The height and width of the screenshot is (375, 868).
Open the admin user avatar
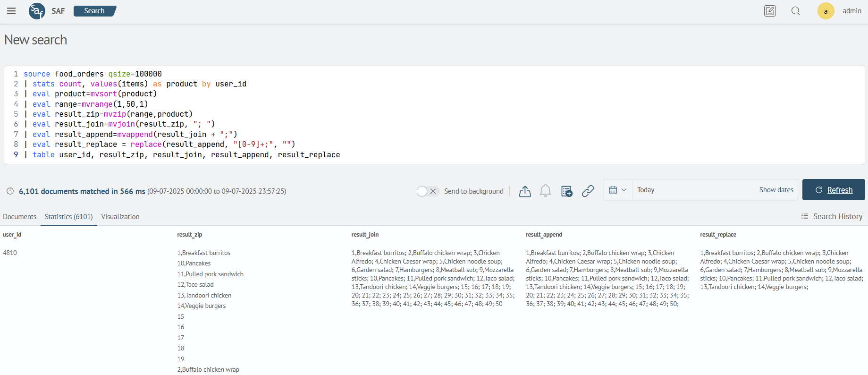[x=826, y=11]
